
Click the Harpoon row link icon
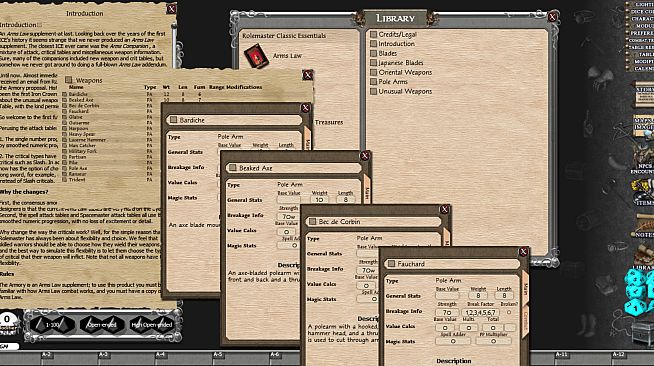[65, 129]
